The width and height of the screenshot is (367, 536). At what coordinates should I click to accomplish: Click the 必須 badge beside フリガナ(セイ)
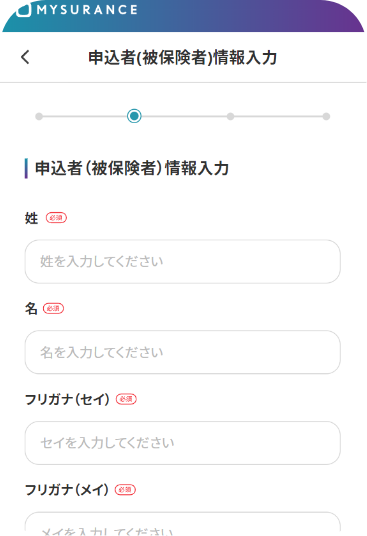(126, 399)
